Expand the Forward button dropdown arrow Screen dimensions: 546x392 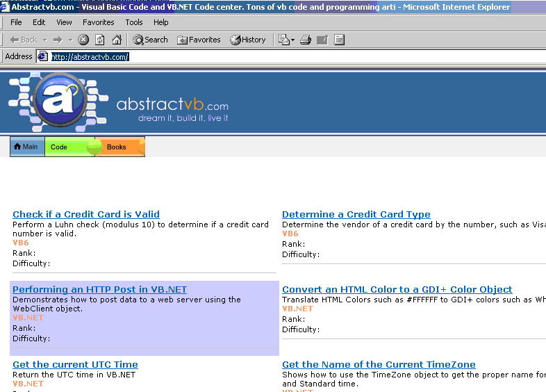point(70,40)
